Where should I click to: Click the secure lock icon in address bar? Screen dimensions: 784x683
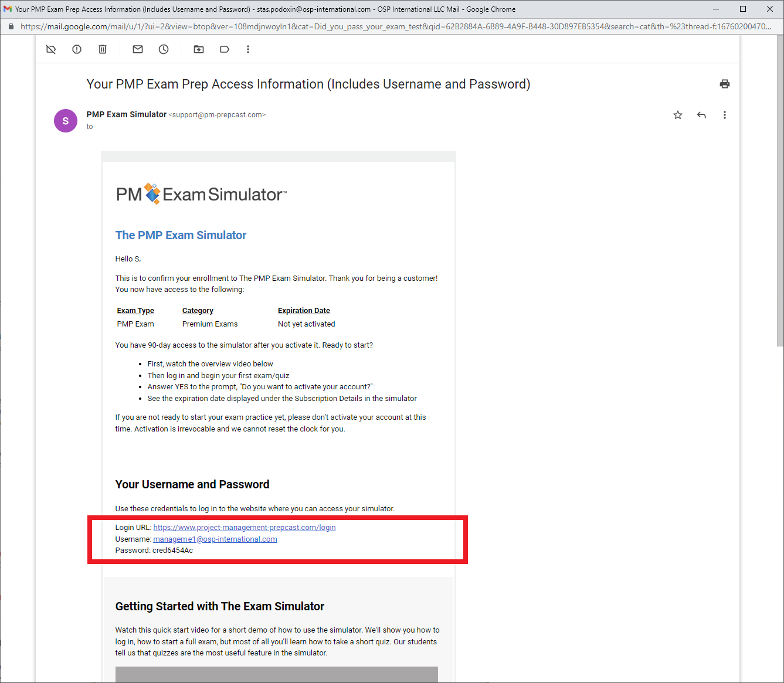pyautogui.click(x=11, y=26)
